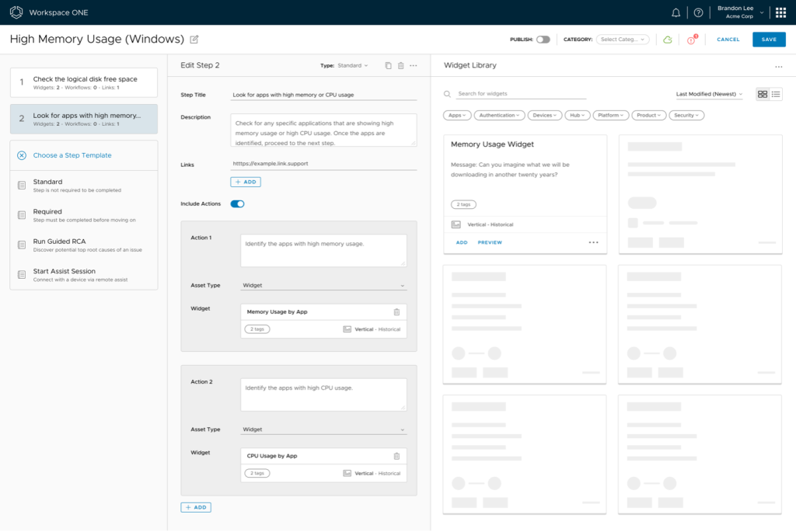Click Start Assist Session template icon
The height and width of the screenshot is (532, 796).
pyautogui.click(x=22, y=275)
